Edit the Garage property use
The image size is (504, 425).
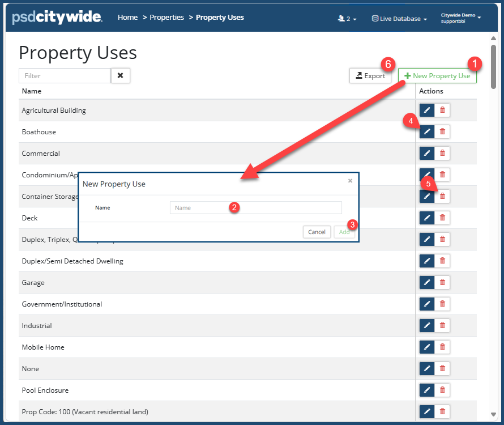click(427, 283)
